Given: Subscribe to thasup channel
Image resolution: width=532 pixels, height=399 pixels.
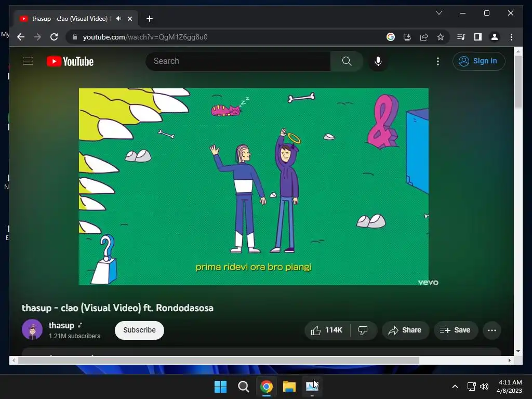Looking at the screenshot, I should click(x=139, y=330).
